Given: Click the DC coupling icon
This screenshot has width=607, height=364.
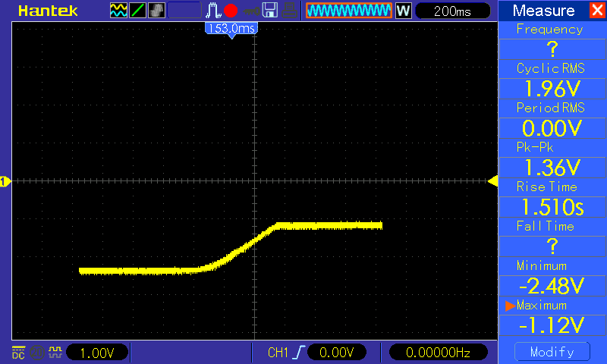Looking at the screenshot, I should pos(18,353).
